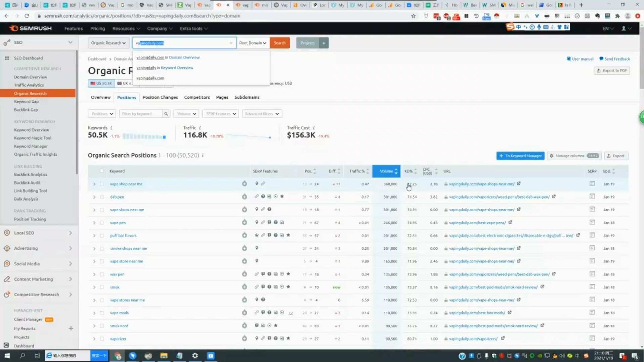Check the vape pen row
644x362 pixels.
102,223
